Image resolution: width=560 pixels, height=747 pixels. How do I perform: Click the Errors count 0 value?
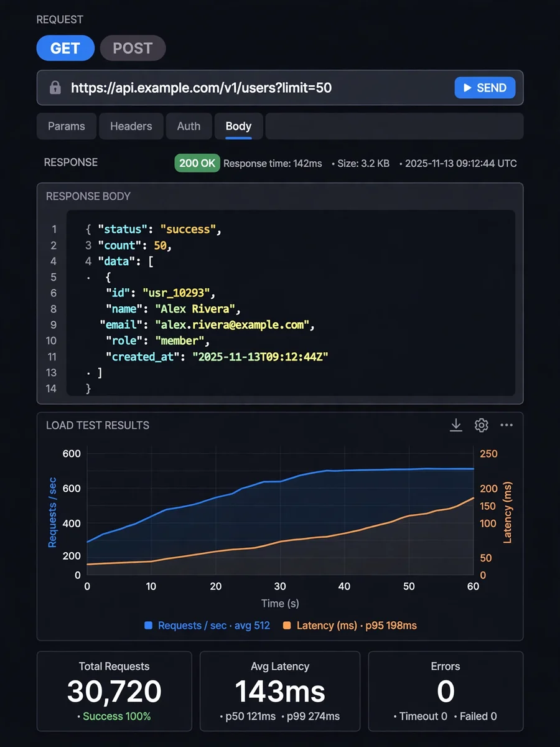[x=446, y=692]
